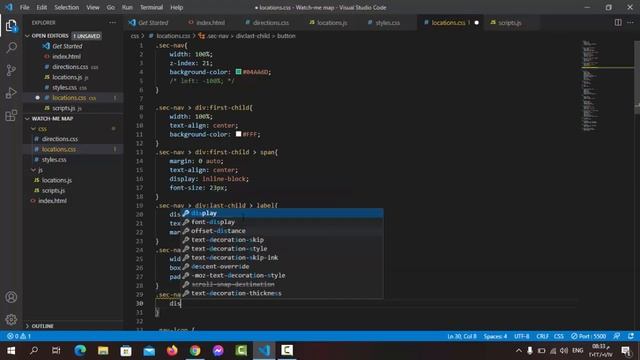Select 'text-decoration-thickness' suggestion
The image size is (640, 360).
point(282,293)
